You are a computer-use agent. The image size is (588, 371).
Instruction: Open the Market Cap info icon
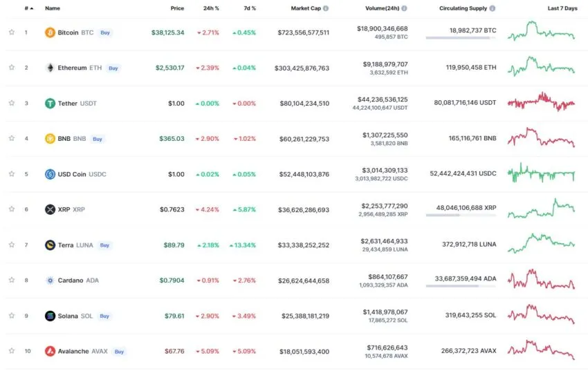pyautogui.click(x=326, y=8)
